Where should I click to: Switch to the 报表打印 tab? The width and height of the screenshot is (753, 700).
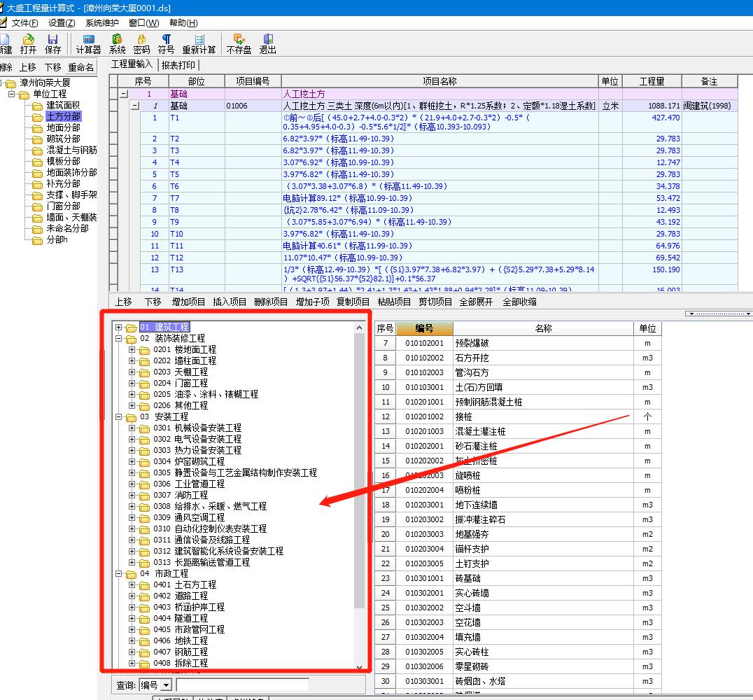click(x=178, y=65)
